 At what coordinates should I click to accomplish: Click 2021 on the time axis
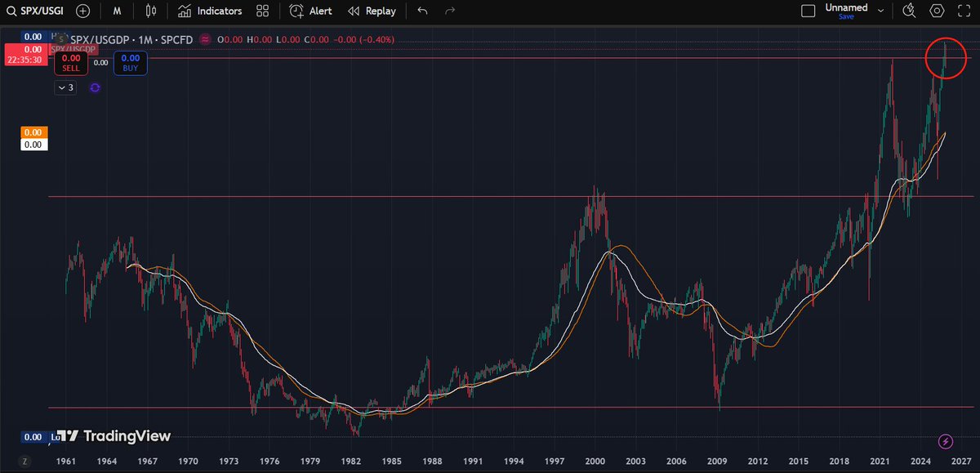(x=880, y=462)
